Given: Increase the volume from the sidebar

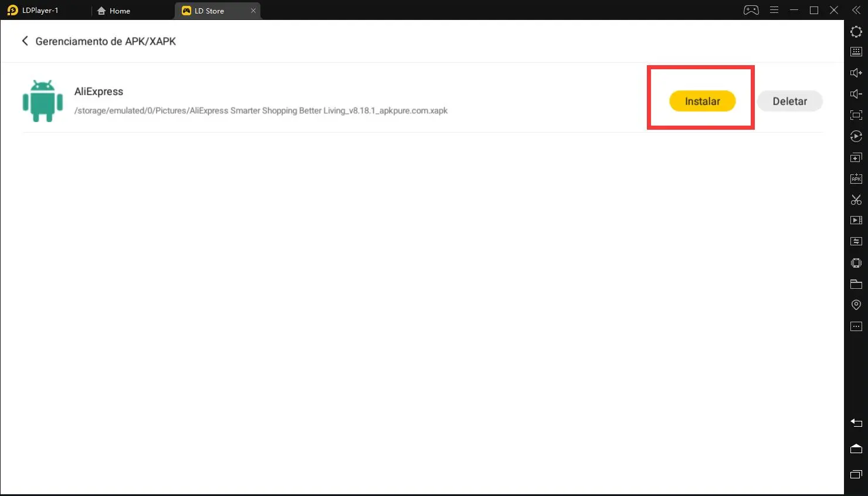Looking at the screenshot, I should pyautogui.click(x=856, y=73).
